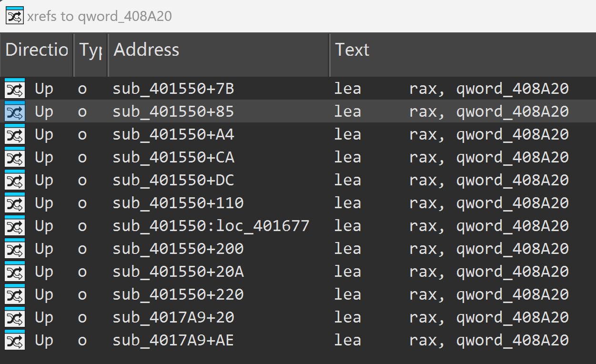Click the xref icon beside sub_401550+CA

pyautogui.click(x=15, y=158)
